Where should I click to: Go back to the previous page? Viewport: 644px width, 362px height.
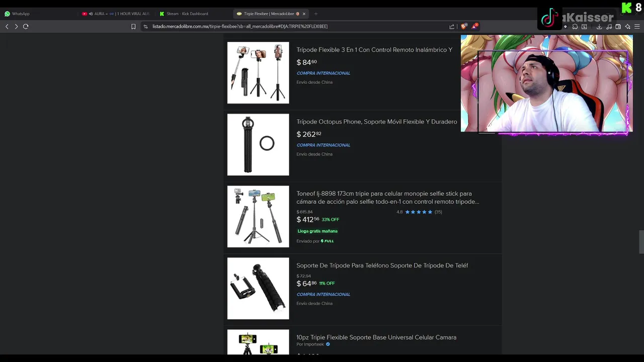click(x=7, y=27)
